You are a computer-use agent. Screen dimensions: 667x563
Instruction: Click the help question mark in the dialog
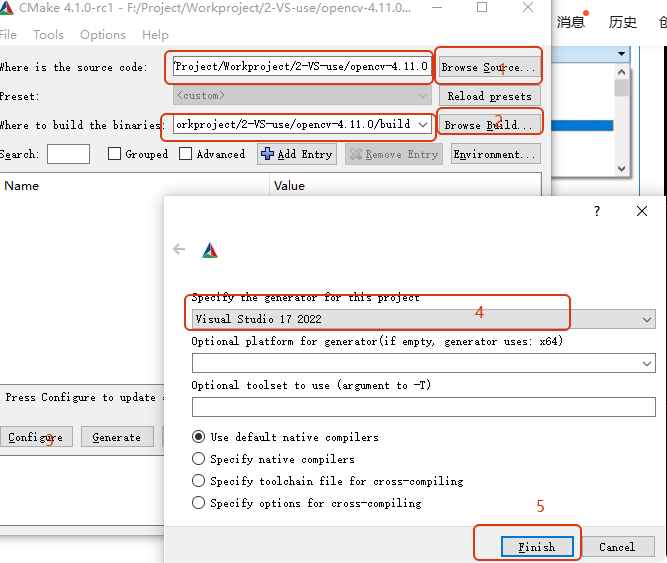click(x=597, y=211)
